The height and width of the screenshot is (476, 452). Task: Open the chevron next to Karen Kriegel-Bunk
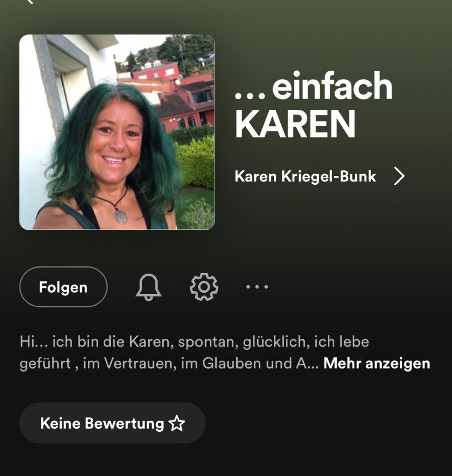coord(399,176)
